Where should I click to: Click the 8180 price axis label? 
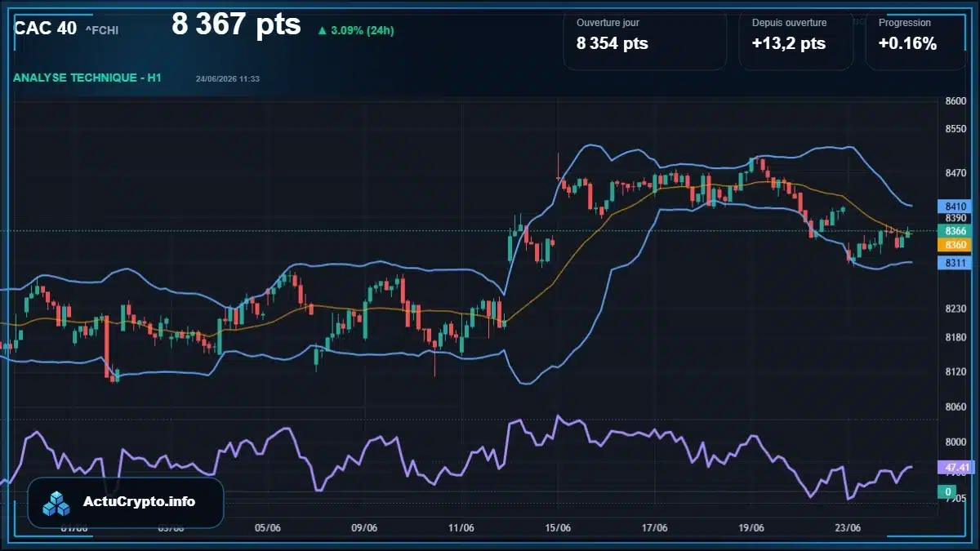click(x=955, y=337)
